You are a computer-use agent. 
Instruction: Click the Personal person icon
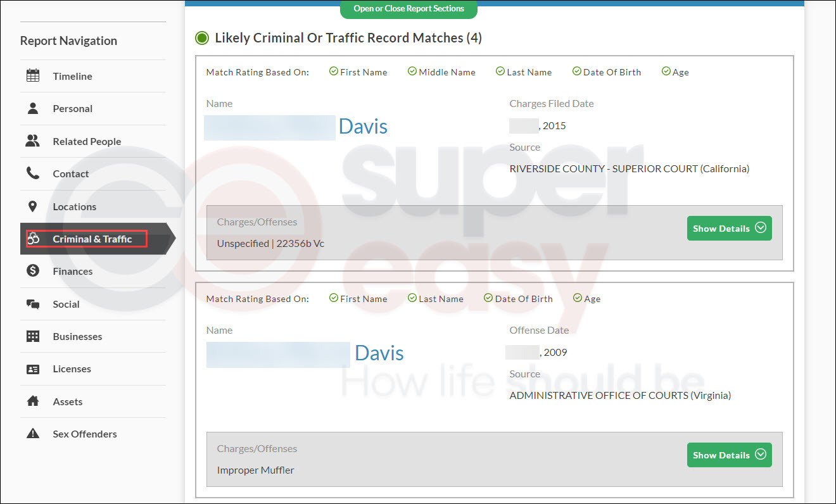[x=33, y=108]
